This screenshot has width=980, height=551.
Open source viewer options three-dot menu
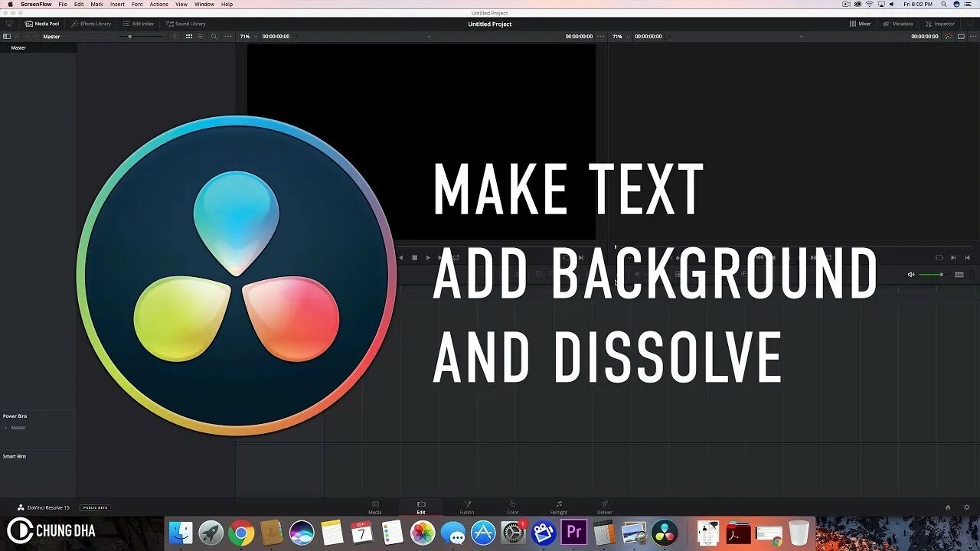pyautogui.click(x=601, y=37)
